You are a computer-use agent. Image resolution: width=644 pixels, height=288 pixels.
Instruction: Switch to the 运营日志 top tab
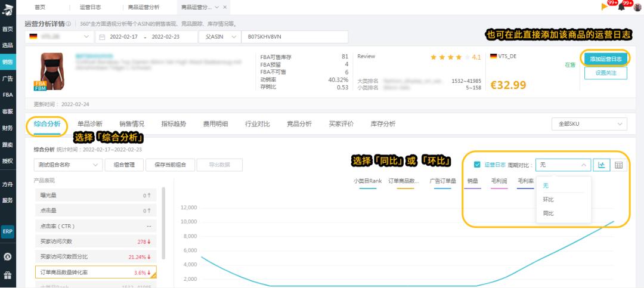pyautogui.click(x=90, y=7)
